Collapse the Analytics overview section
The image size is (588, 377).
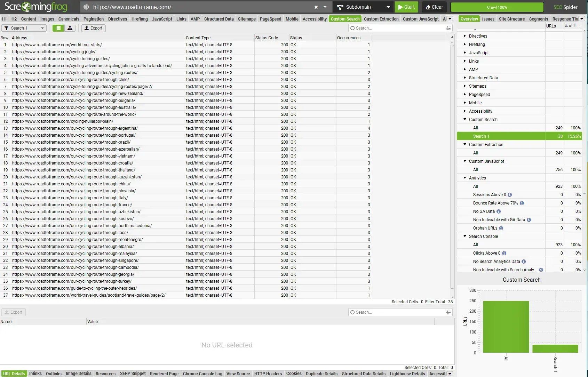point(465,178)
